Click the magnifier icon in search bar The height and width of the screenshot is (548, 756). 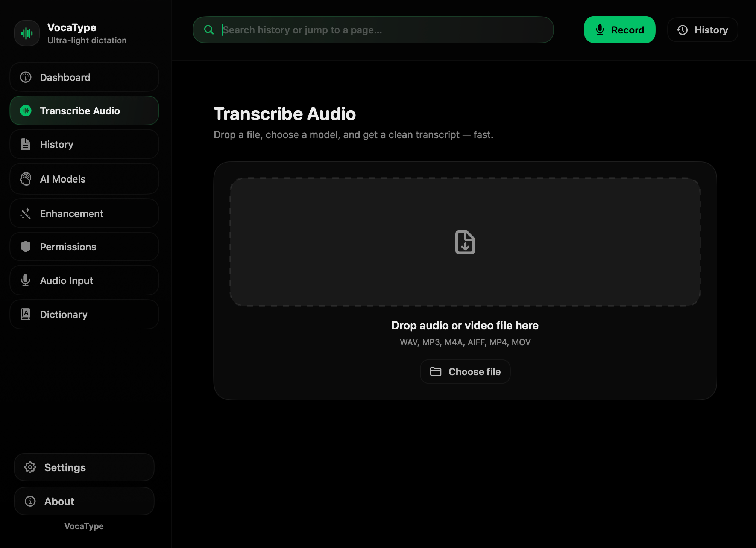coord(209,30)
